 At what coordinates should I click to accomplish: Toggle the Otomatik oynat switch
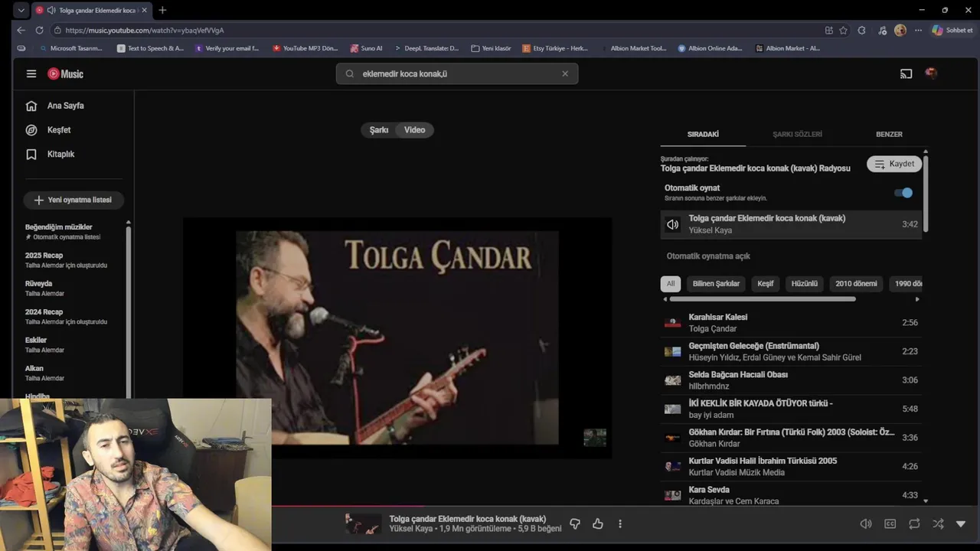point(903,193)
